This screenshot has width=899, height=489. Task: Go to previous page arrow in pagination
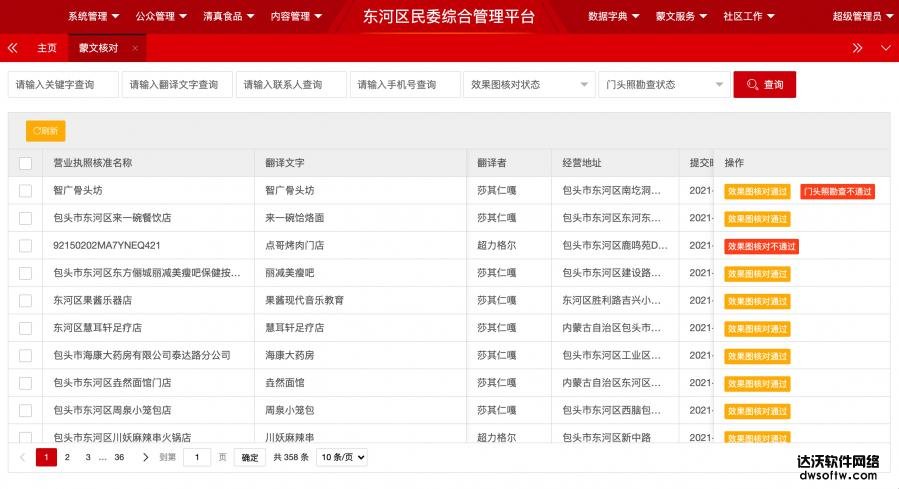(x=22, y=457)
